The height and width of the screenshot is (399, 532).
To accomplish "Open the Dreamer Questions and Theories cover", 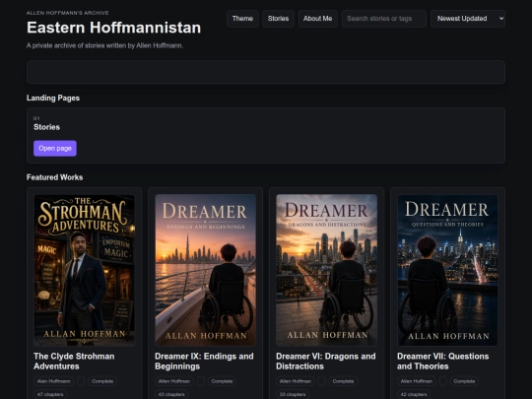I will [x=447, y=270].
